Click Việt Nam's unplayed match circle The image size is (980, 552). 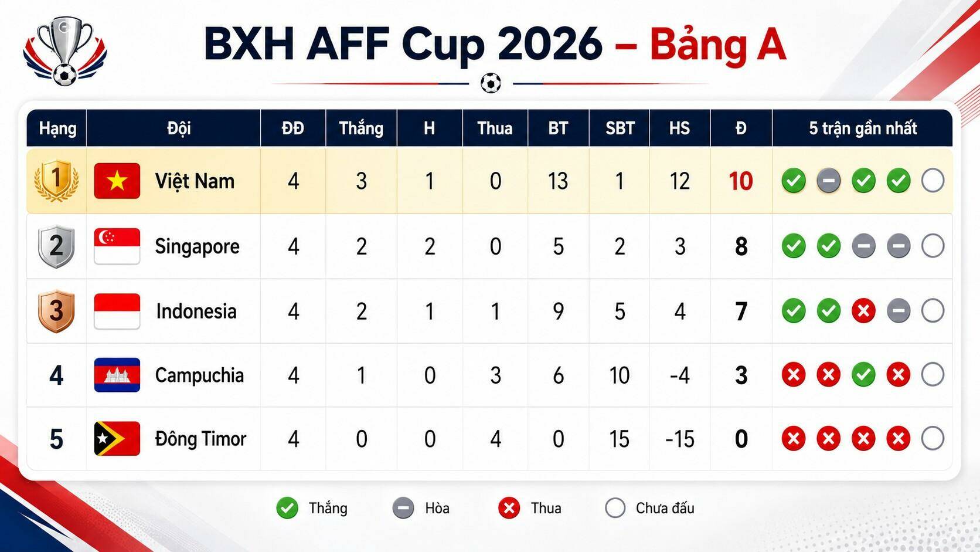point(933,181)
